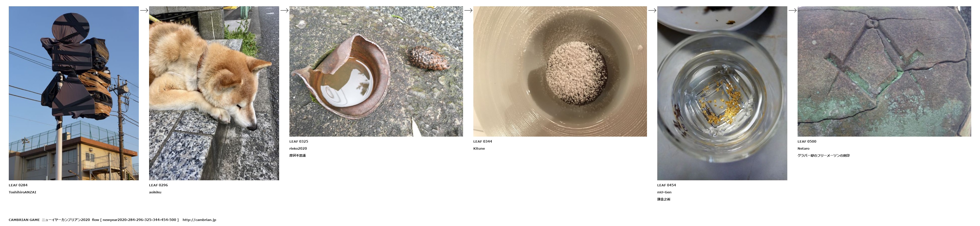This screenshot has width=980, height=226.
Task: Click the arrow between LEAF 0284 and 0296
Action: [x=144, y=11]
